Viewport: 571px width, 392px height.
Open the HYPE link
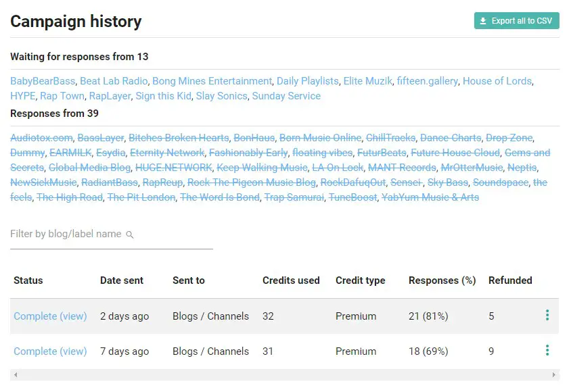point(22,96)
